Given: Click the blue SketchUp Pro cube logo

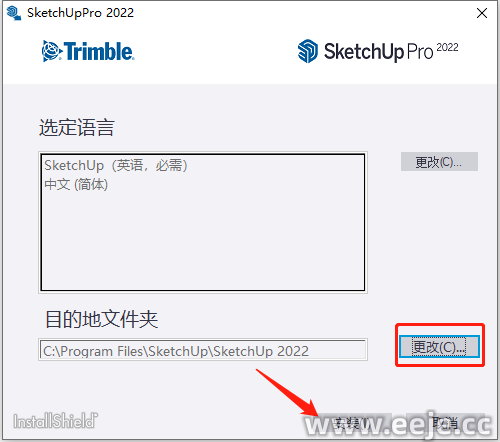Looking at the screenshot, I should tap(307, 51).
